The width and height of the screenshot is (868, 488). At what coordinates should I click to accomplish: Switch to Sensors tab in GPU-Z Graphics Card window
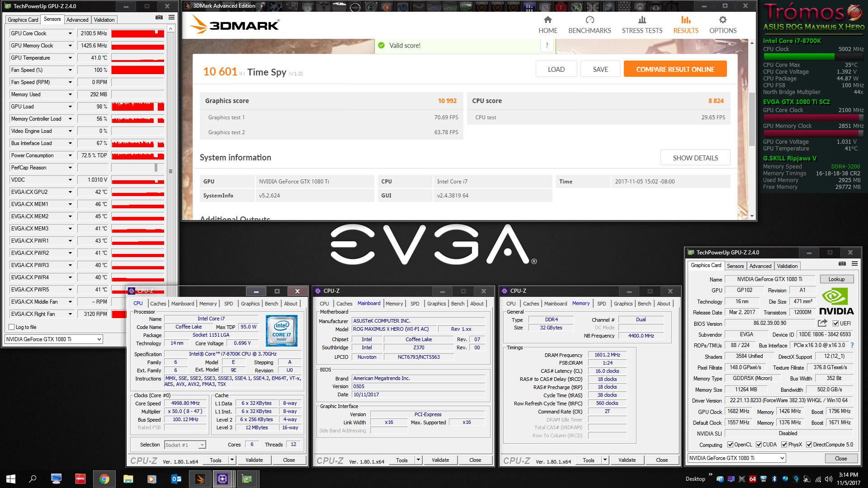[x=735, y=266]
